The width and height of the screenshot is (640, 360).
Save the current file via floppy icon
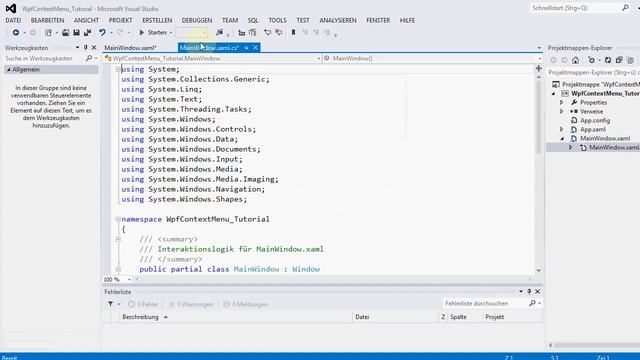pyautogui.click(x=76, y=32)
